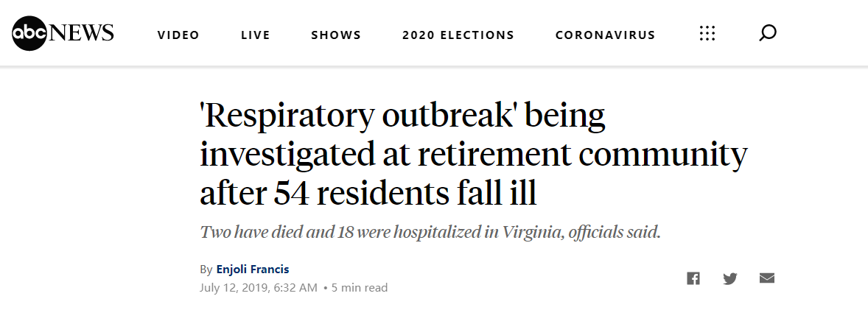The width and height of the screenshot is (868, 310).
Task: Open the search magnifier icon
Action: pyautogui.click(x=767, y=33)
